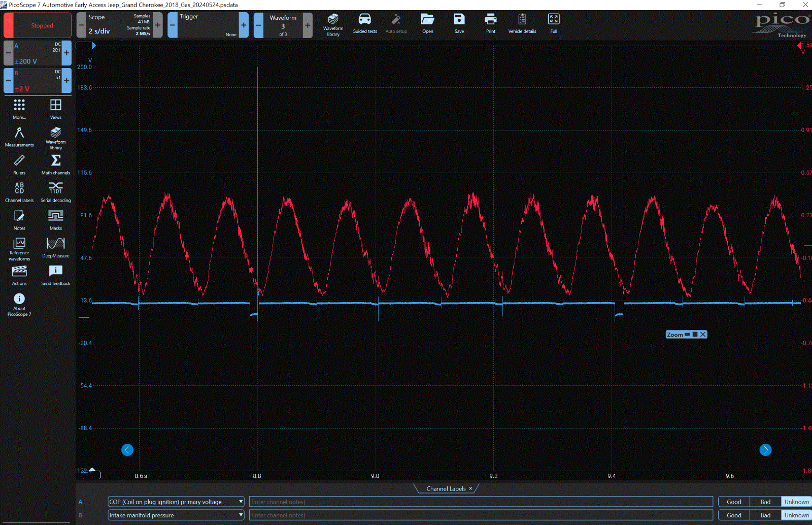
Task: Switch to Full screen view
Action: coord(554,24)
